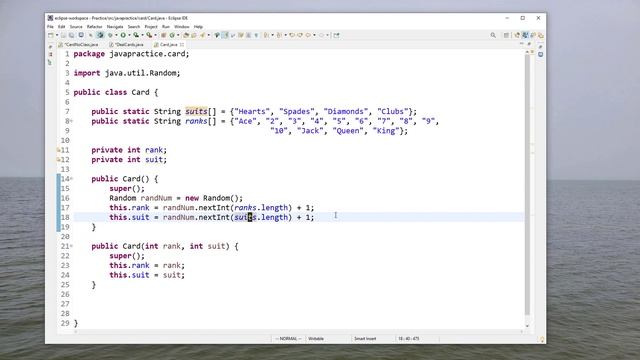Switch to the highlighted Debug perspective icon

(525, 35)
